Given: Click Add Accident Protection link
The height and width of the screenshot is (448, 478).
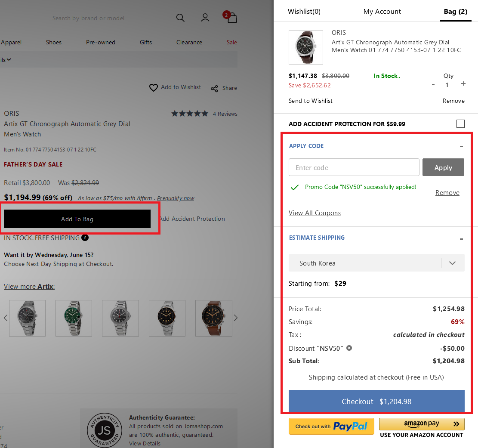Looking at the screenshot, I should [192, 219].
